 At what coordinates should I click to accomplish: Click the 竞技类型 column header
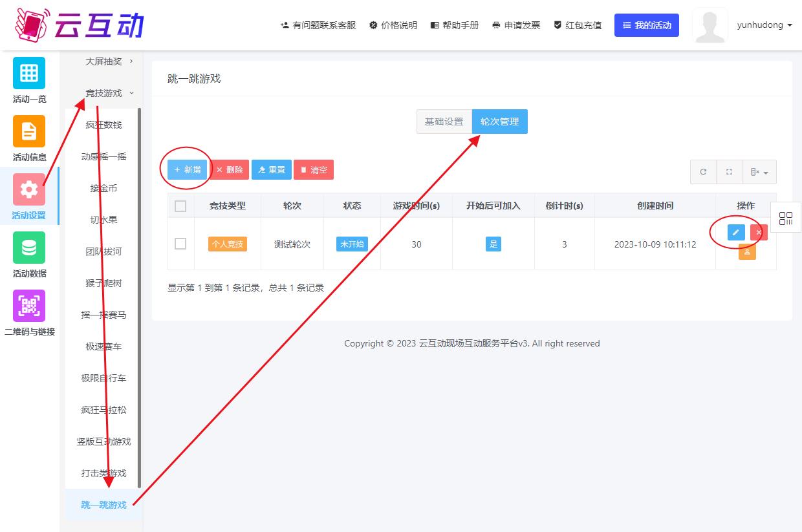tap(228, 206)
